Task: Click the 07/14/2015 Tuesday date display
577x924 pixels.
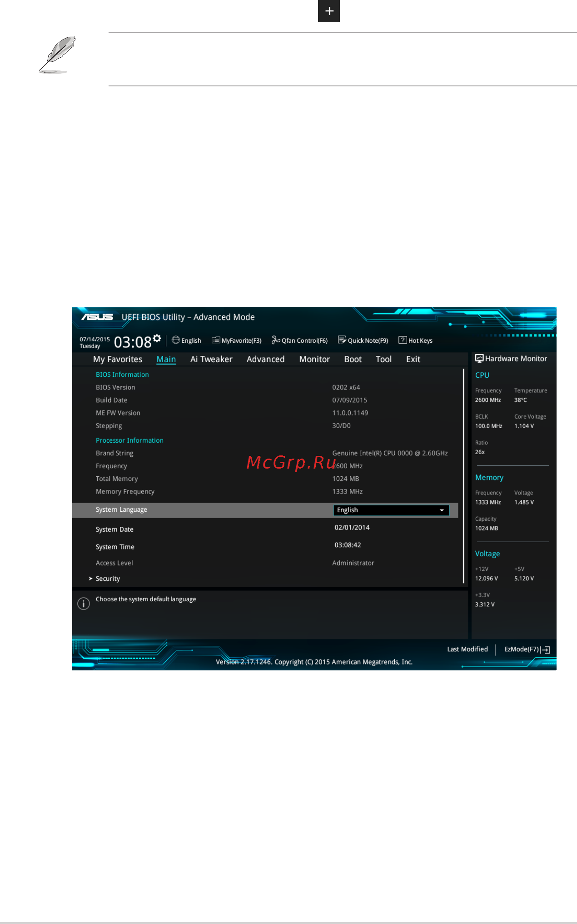Action: click(x=95, y=343)
